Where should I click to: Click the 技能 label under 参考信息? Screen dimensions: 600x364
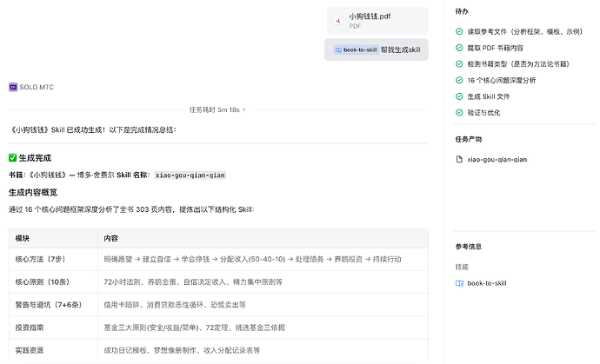[x=462, y=267]
